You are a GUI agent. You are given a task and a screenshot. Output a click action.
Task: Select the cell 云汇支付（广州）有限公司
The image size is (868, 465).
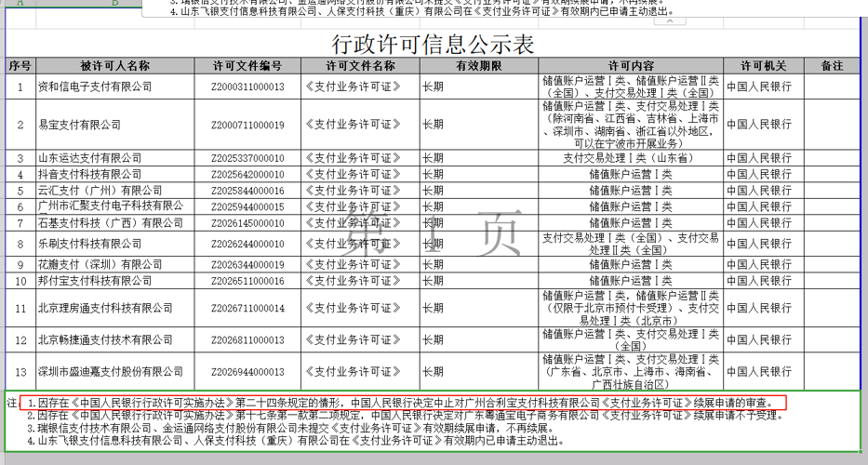click(115, 191)
